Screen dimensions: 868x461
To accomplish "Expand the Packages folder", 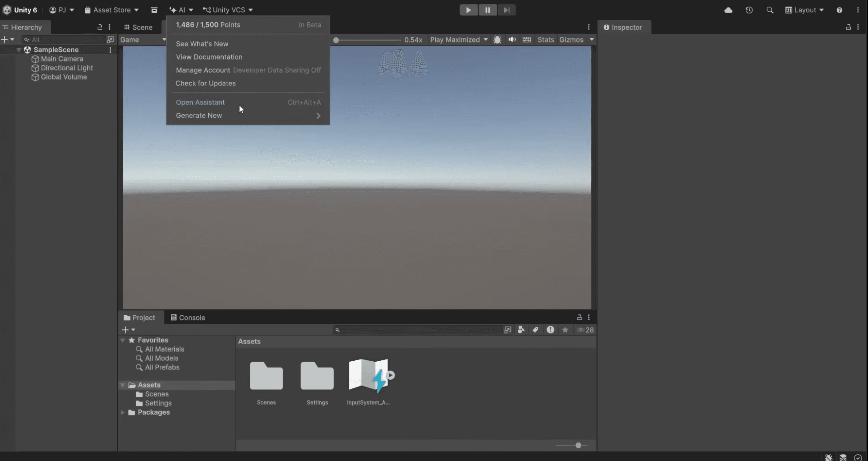I will [123, 412].
